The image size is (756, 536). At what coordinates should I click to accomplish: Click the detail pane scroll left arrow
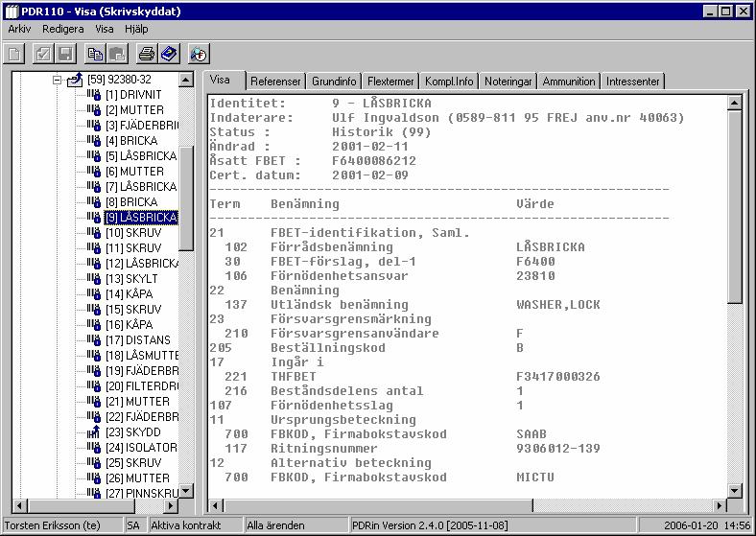click(x=215, y=505)
